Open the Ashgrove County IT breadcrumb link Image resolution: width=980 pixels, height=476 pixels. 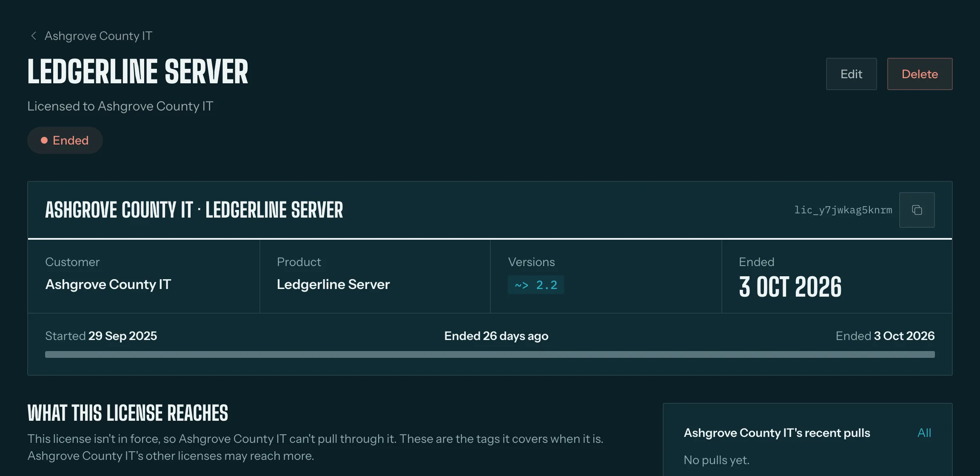(x=98, y=36)
